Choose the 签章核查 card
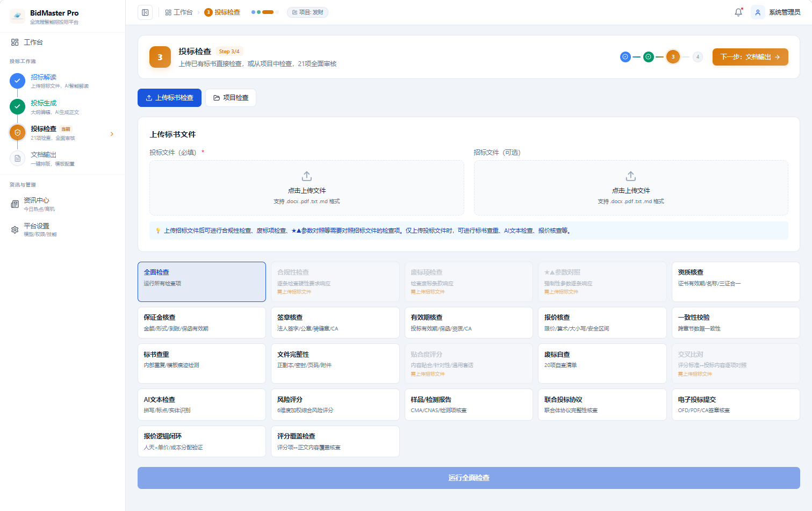 [x=335, y=322]
